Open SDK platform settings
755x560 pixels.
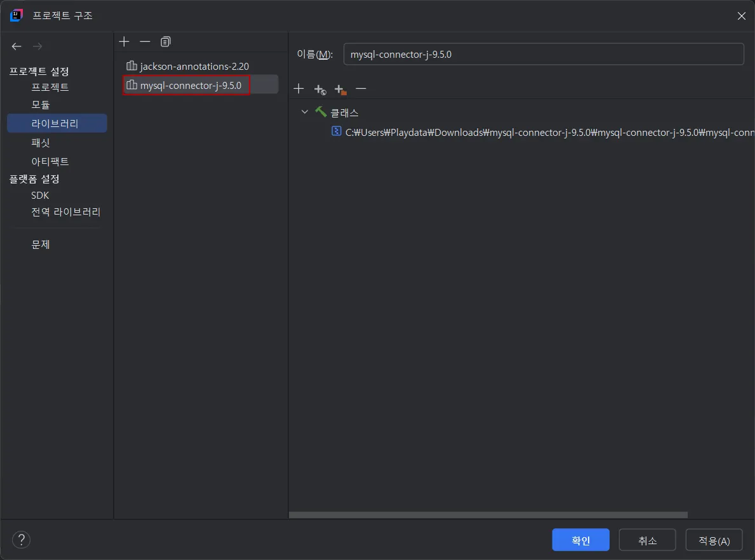pyautogui.click(x=40, y=196)
